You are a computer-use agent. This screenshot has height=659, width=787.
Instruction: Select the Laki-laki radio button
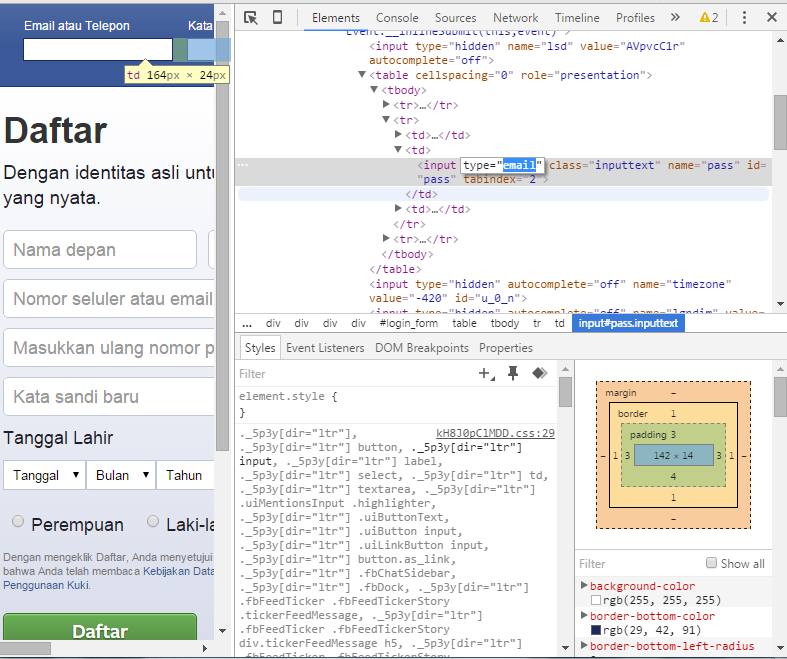click(x=153, y=521)
